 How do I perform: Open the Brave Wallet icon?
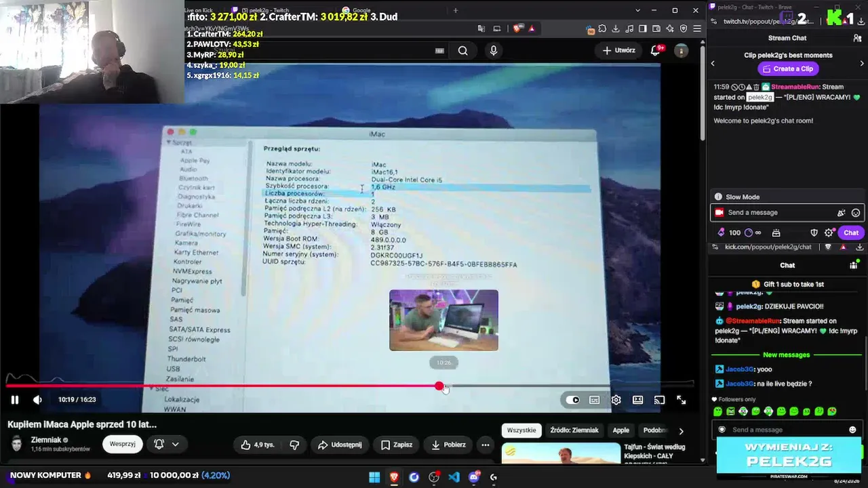[x=656, y=28]
